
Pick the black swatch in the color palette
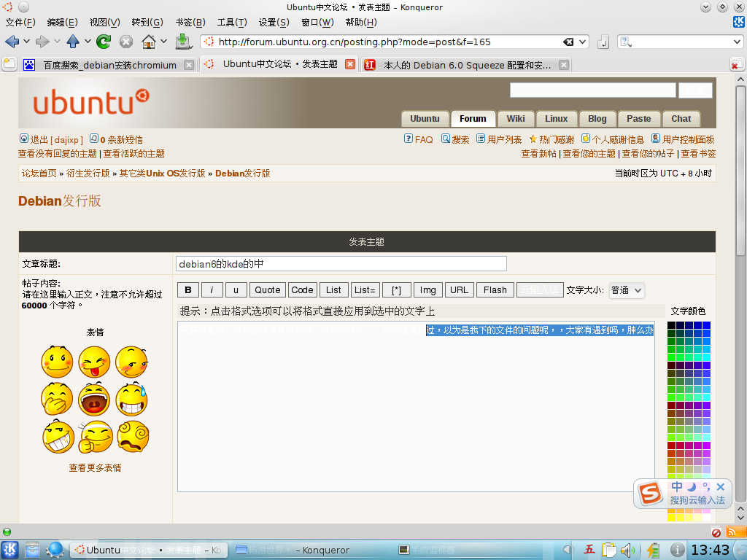coord(671,325)
